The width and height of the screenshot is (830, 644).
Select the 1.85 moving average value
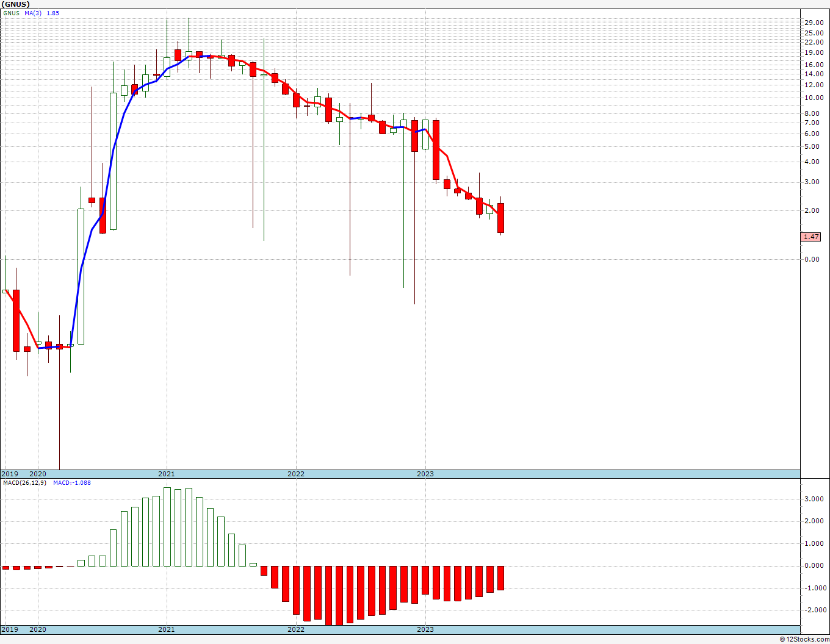point(53,13)
